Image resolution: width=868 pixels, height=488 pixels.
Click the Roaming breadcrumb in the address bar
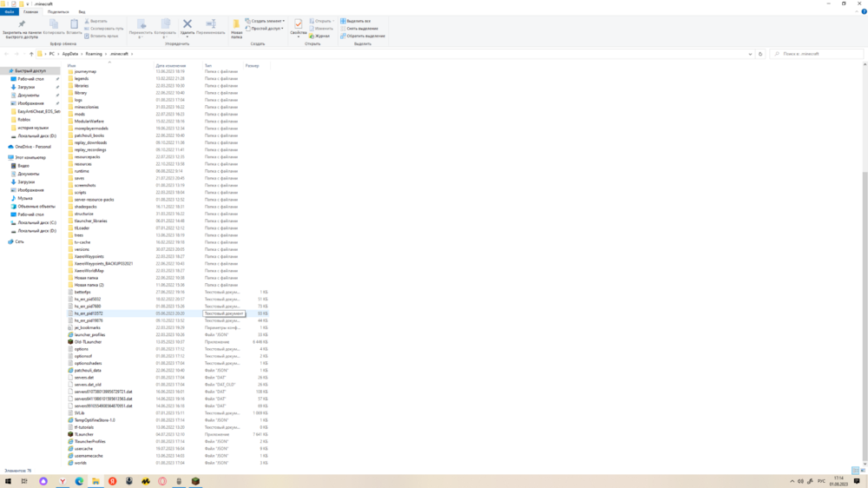[94, 54]
